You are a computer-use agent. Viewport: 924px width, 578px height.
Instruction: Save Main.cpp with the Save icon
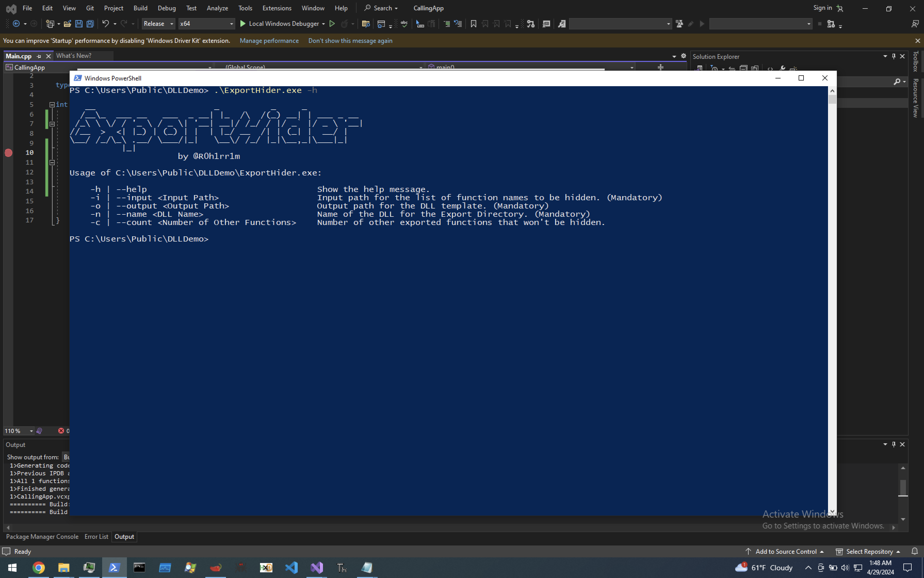(x=79, y=24)
